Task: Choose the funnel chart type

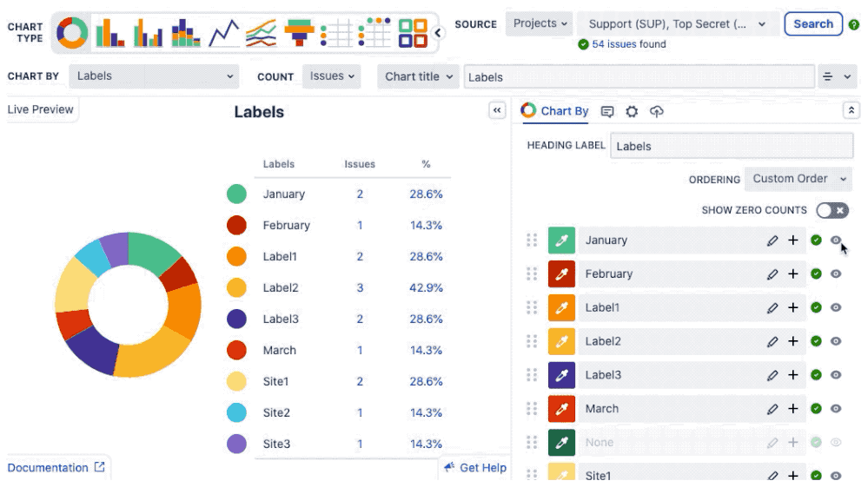Action: point(299,33)
